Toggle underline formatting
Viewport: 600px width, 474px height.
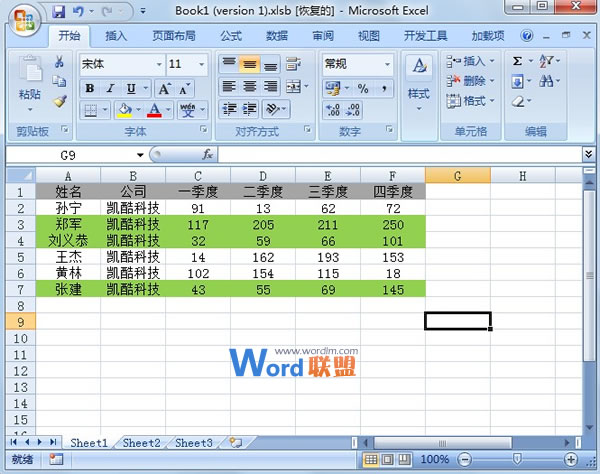tap(131, 89)
